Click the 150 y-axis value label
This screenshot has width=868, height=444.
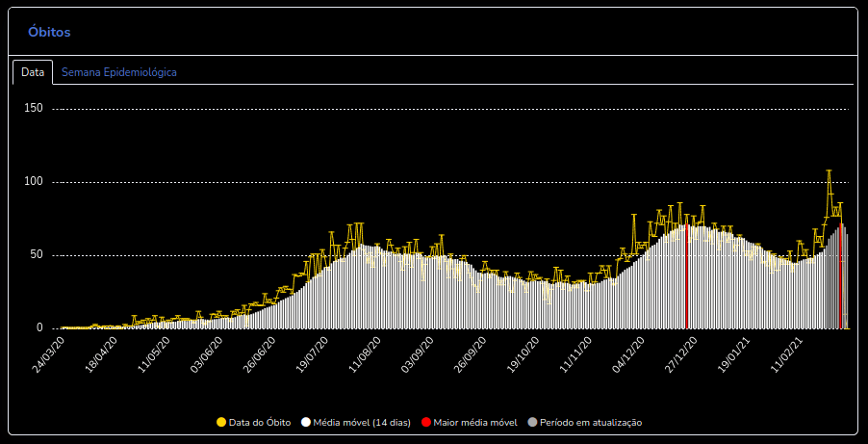tap(34, 109)
